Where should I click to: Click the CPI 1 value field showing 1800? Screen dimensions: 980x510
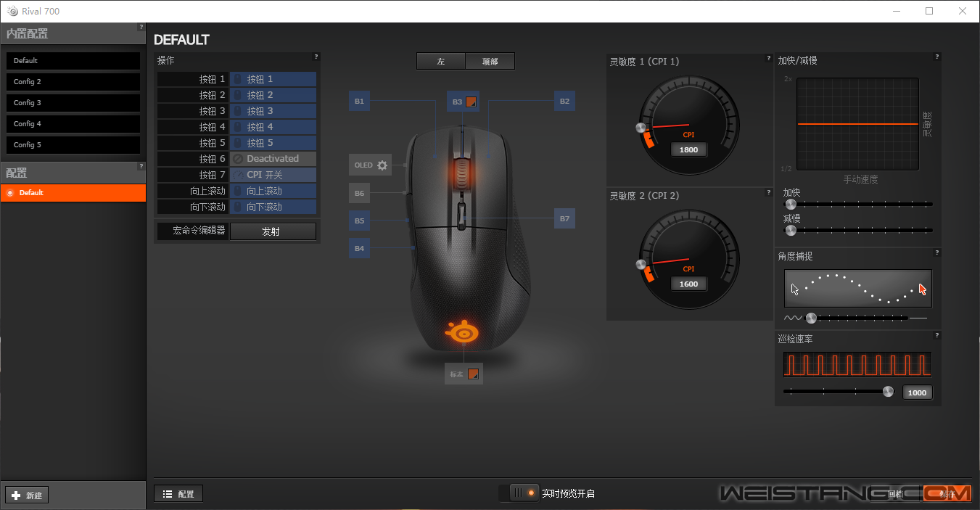pos(688,149)
